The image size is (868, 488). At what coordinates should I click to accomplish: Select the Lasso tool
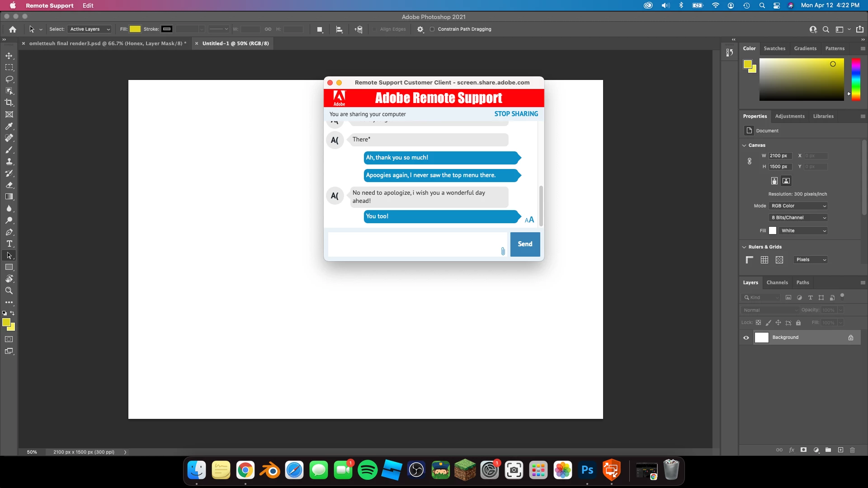coord(9,79)
